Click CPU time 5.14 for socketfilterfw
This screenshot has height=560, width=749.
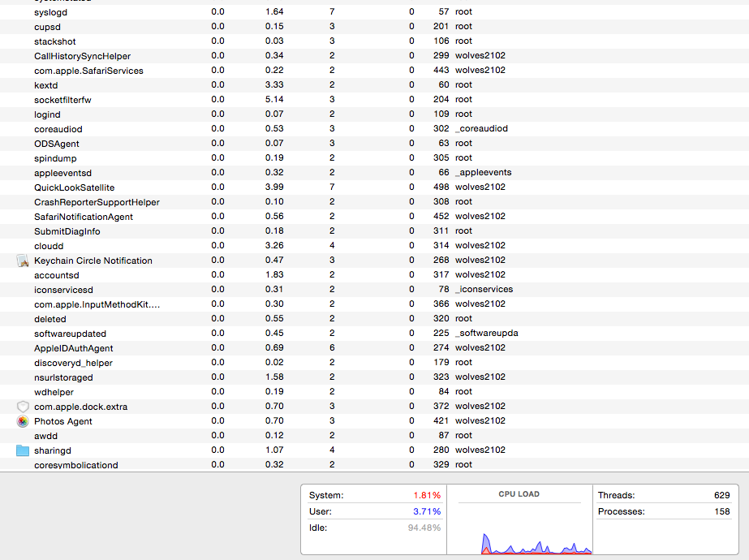point(274,99)
